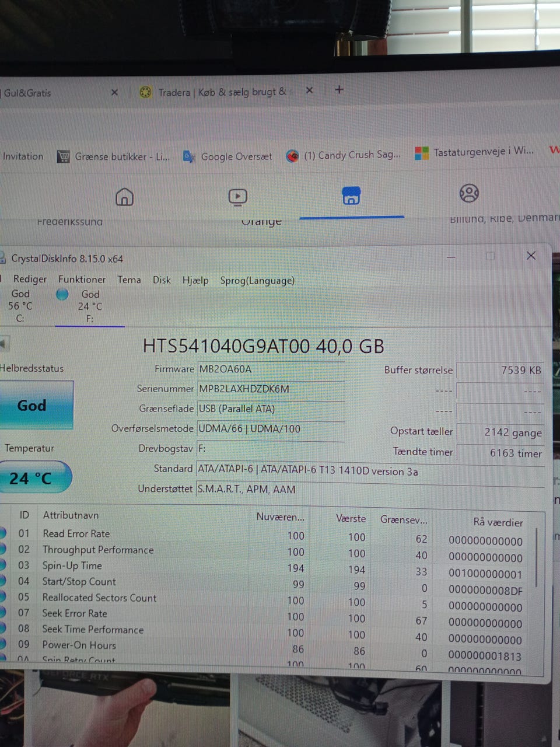The image size is (560, 747).
Task: Click the Attributnavn column header
Action: (x=71, y=515)
